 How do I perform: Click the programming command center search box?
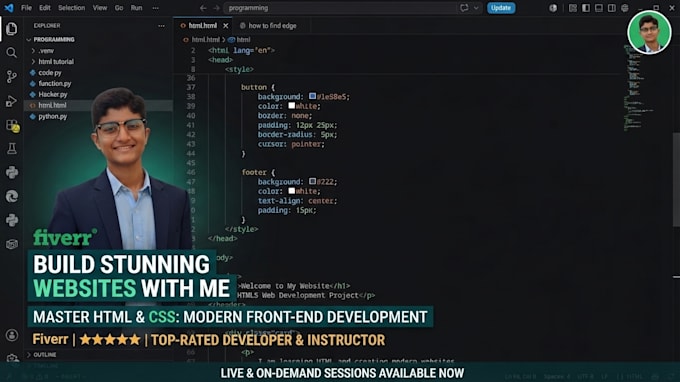pos(340,8)
